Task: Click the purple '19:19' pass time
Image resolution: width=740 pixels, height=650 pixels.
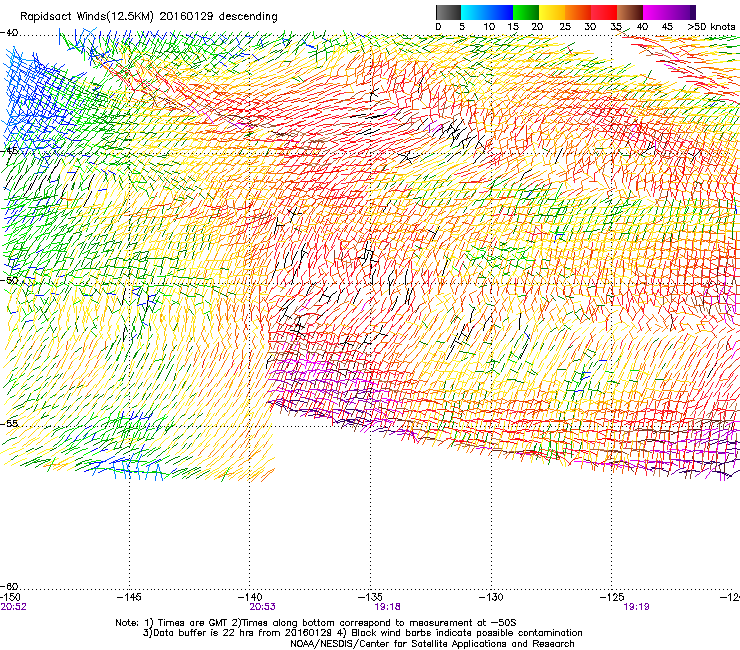Action: point(637,607)
